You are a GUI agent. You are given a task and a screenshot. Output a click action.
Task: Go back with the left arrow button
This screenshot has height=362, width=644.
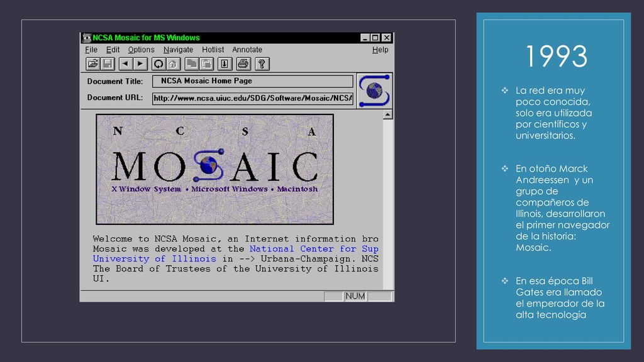[x=126, y=64]
